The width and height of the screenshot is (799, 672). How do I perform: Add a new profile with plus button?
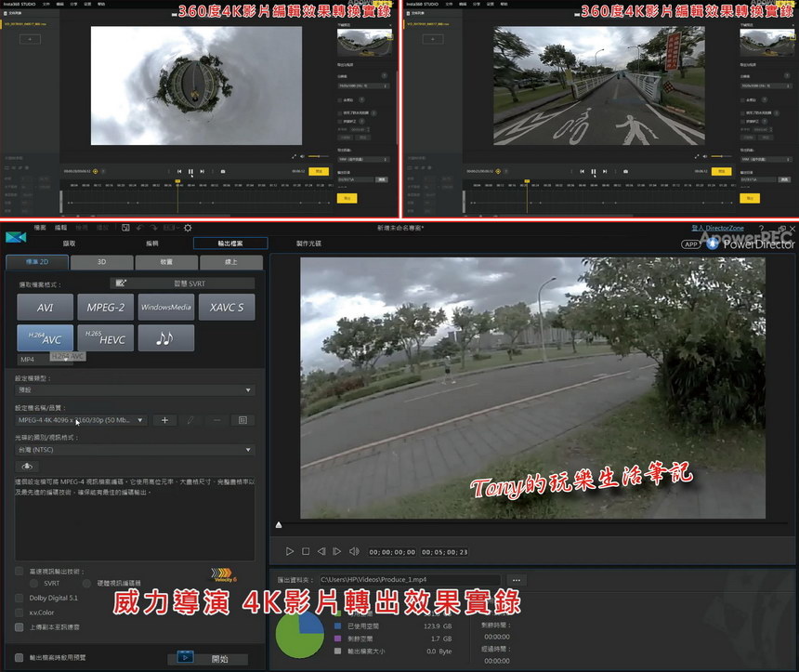click(164, 420)
